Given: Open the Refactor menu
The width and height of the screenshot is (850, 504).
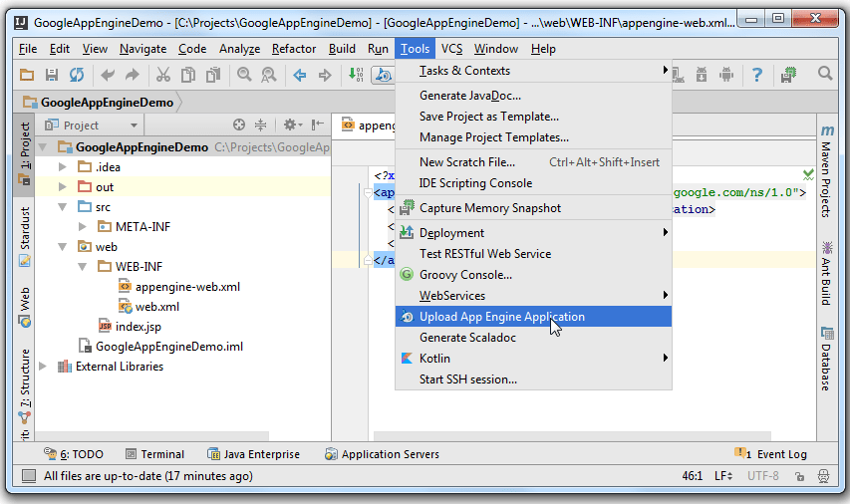Looking at the screenshot, I should 294,49.
